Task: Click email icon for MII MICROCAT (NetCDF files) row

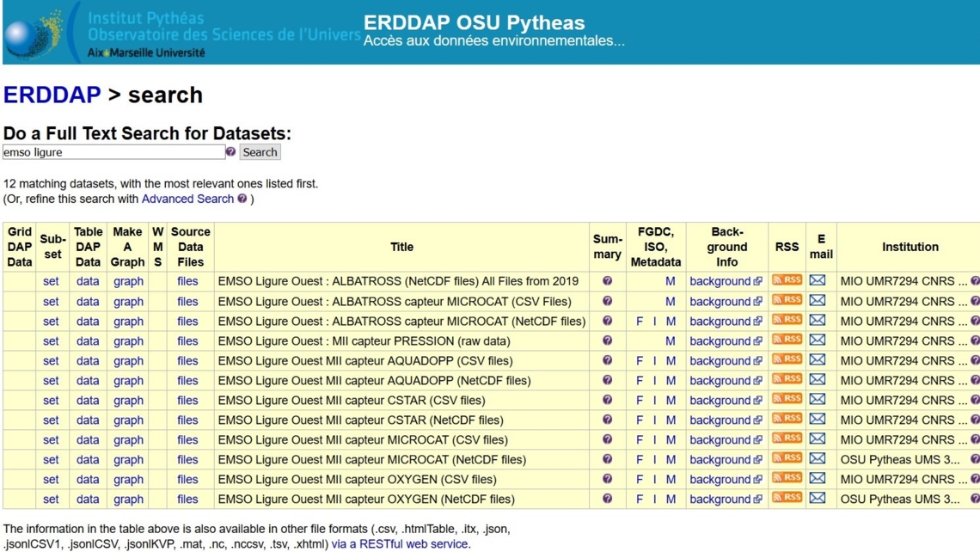Action: tap(818, 458)
